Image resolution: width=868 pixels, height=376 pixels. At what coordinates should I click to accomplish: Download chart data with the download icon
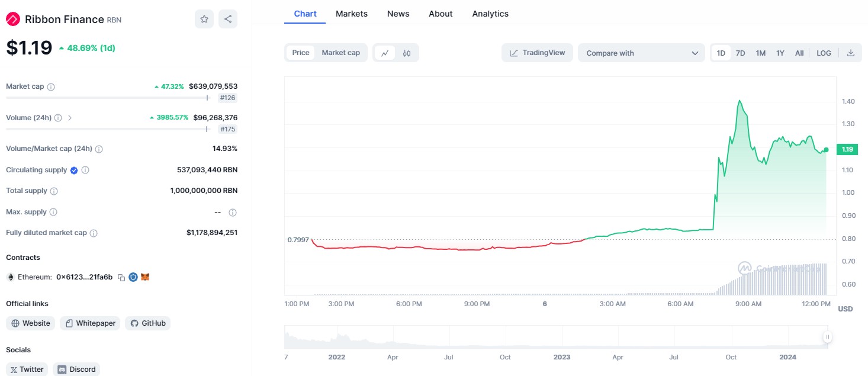tap(851, 53)
